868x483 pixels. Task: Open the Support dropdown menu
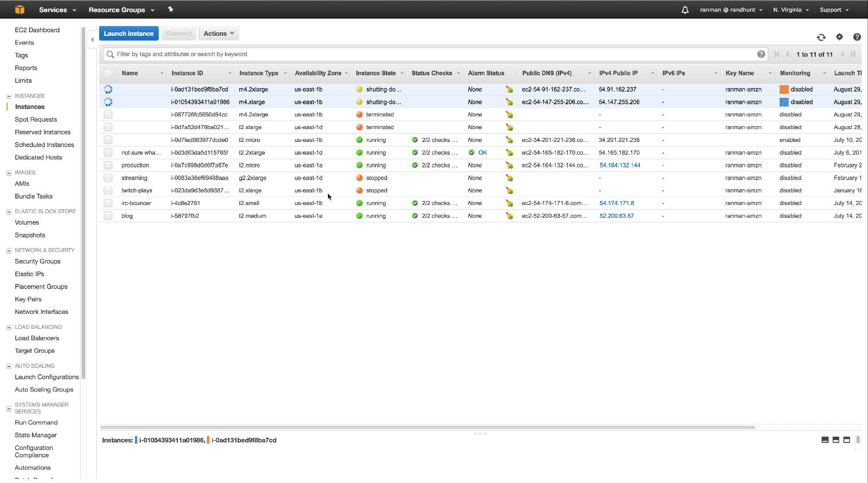834,10
